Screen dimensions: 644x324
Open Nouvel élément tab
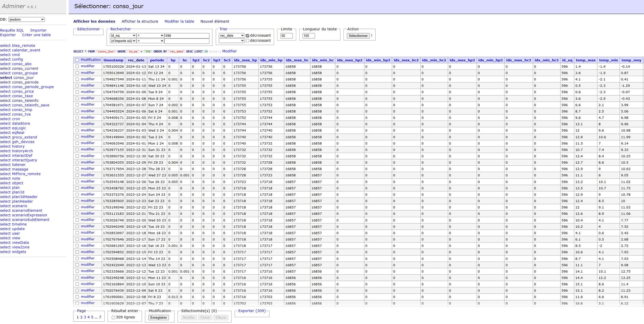point(215,21)
